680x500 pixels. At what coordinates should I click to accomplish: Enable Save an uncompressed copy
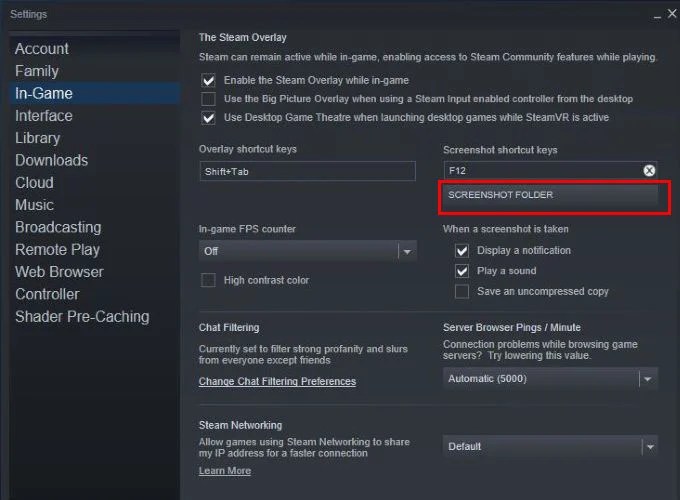click(462, 291)
